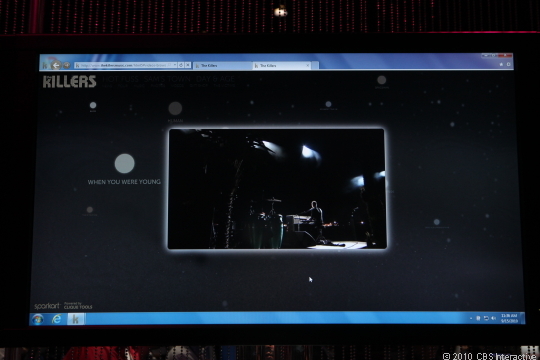540x360 pixels.
Task: Open the pinned Killers 'k' taskbar icon
Action: click(75, 319)
